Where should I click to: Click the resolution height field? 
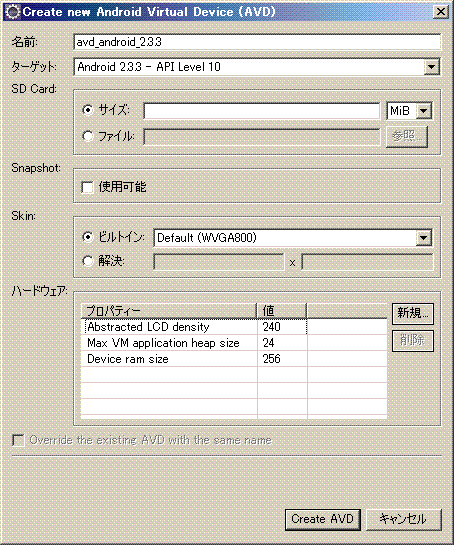(x=367, y=262)
